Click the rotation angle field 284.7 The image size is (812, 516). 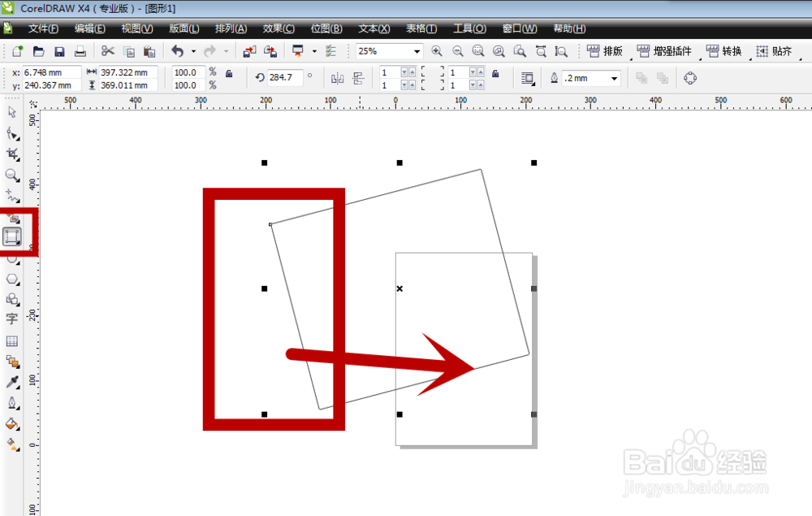coord(284,77)
